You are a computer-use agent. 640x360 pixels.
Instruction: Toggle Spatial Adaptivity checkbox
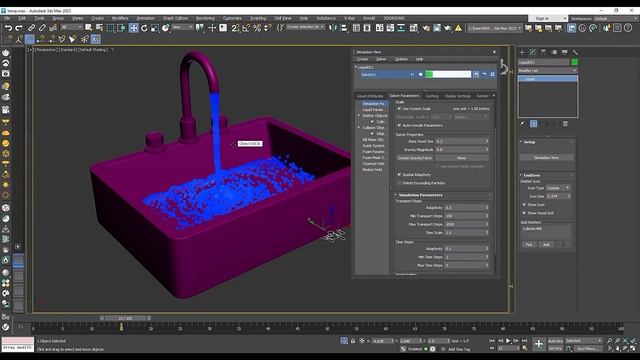point(399,174)
